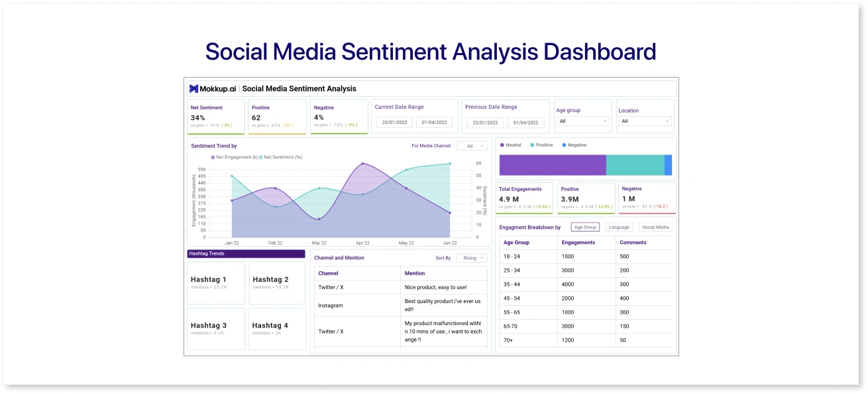The image size is (868, 394).
Task: Toggle the Neutral legend dot
Action: tap(502, 145)
